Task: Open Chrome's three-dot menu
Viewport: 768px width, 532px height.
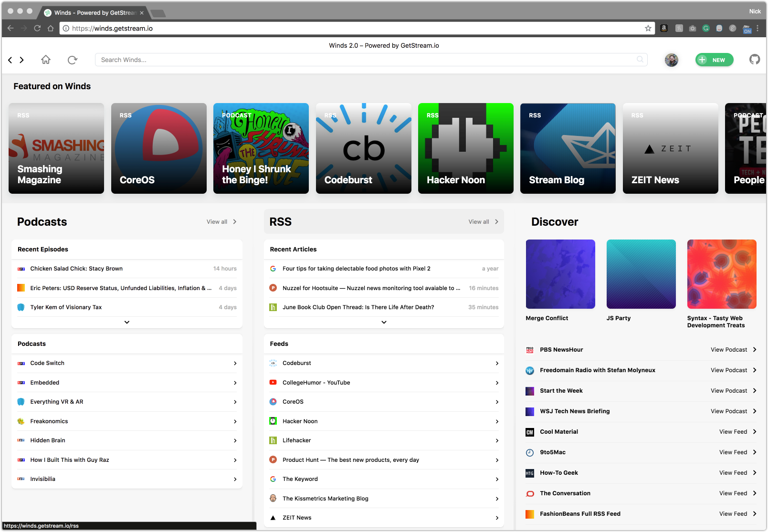Action: (x=757, y=29)
